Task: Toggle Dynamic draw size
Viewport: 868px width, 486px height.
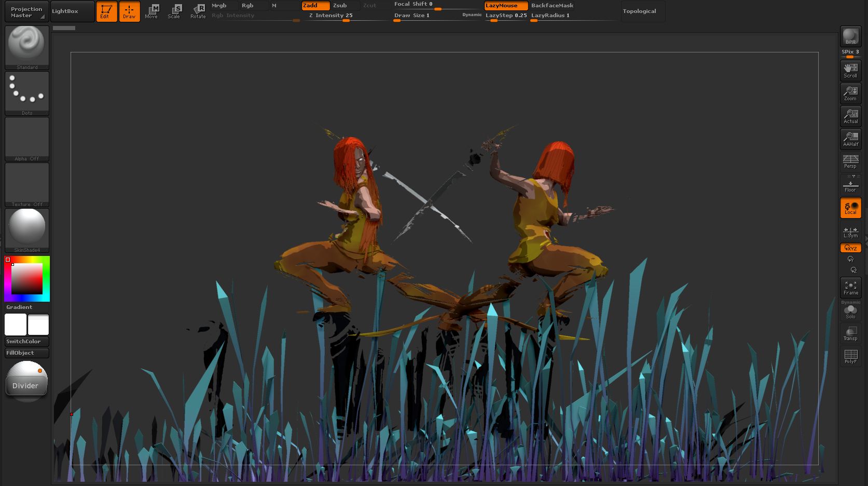Action: pos(472,15)
